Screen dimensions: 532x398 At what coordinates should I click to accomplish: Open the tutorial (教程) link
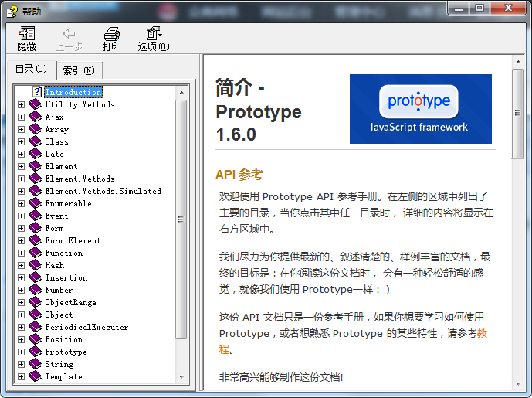[482, 334]
